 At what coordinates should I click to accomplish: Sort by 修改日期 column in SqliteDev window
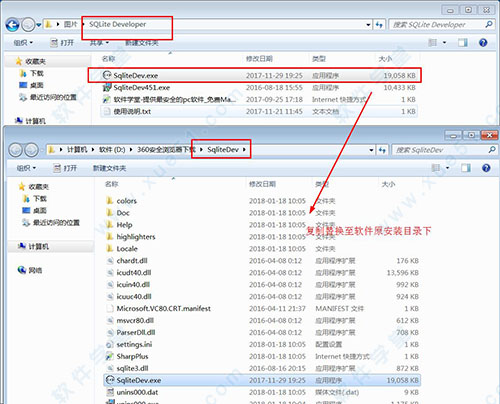point(262,184)
